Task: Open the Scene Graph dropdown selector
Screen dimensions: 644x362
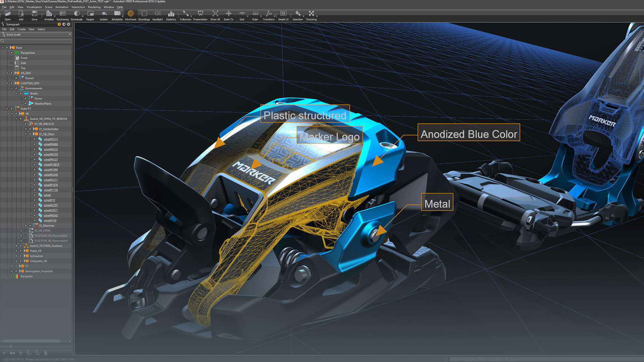Action: [x=37, y=35]
